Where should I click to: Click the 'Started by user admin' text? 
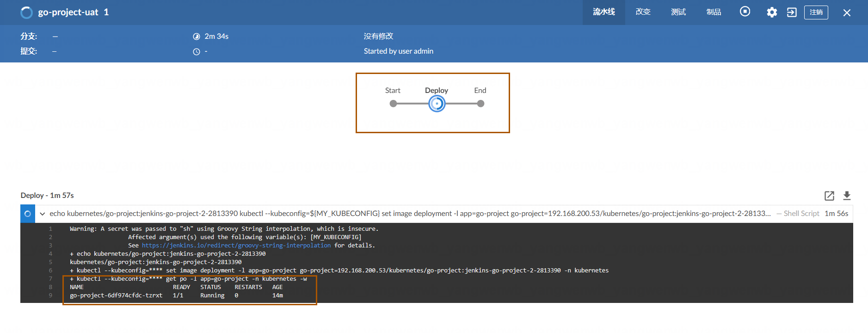399,51
